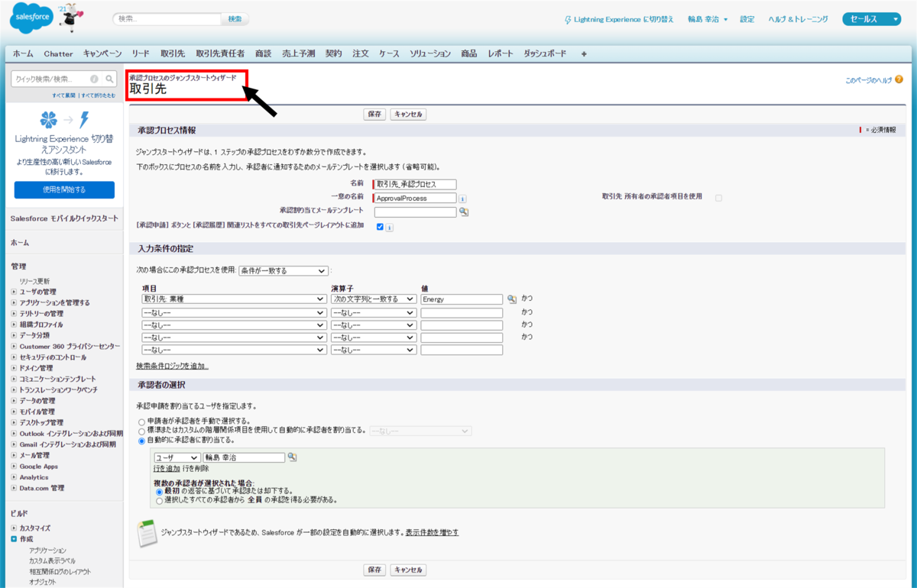
Task: Click the 使用を開始する button
Action: coord(64,190)
